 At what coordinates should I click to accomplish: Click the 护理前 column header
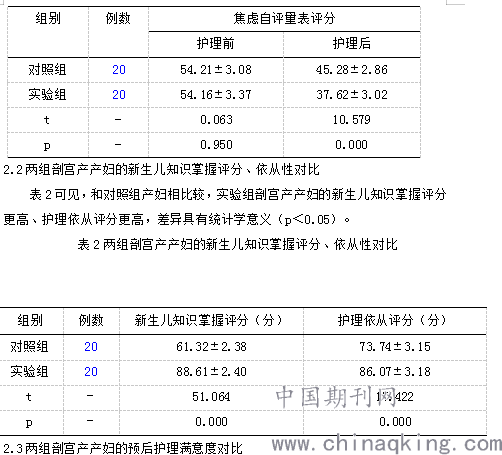[x=216, y=43]
